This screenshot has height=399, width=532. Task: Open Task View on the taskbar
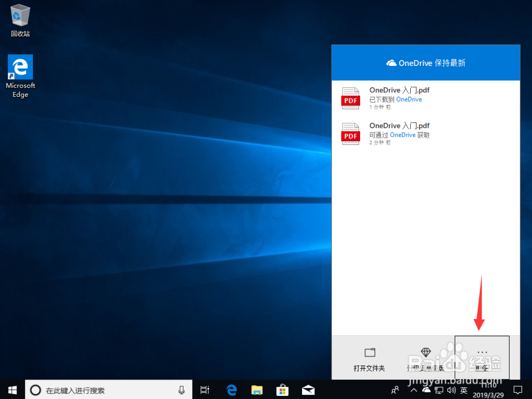(205, 390)
